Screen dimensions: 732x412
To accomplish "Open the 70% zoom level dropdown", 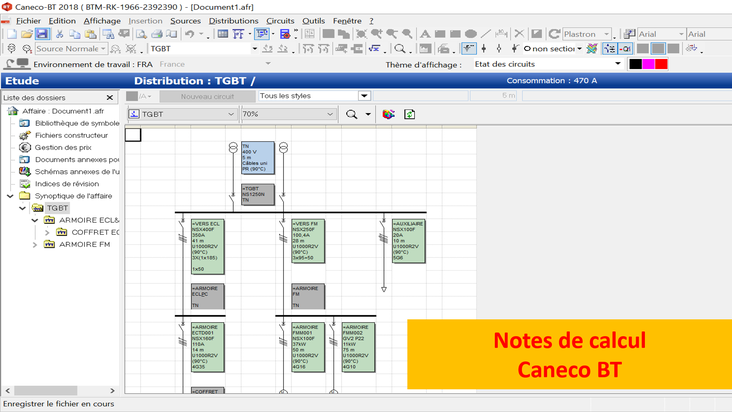I will [x=330, y=114].
